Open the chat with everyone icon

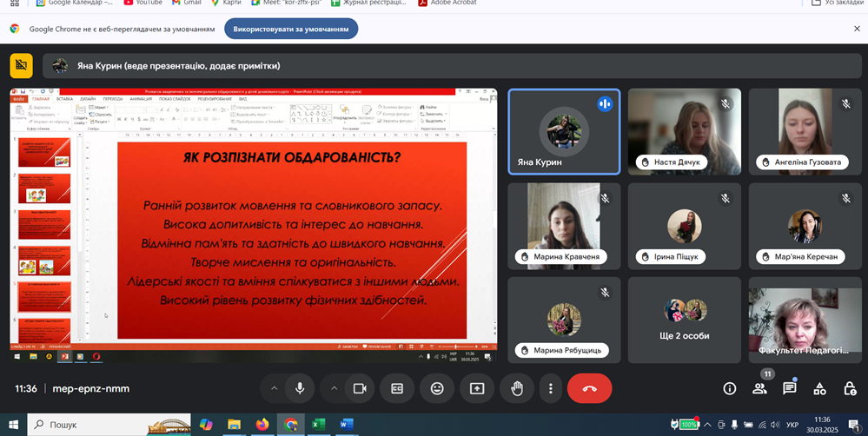[x=790, y=388]
